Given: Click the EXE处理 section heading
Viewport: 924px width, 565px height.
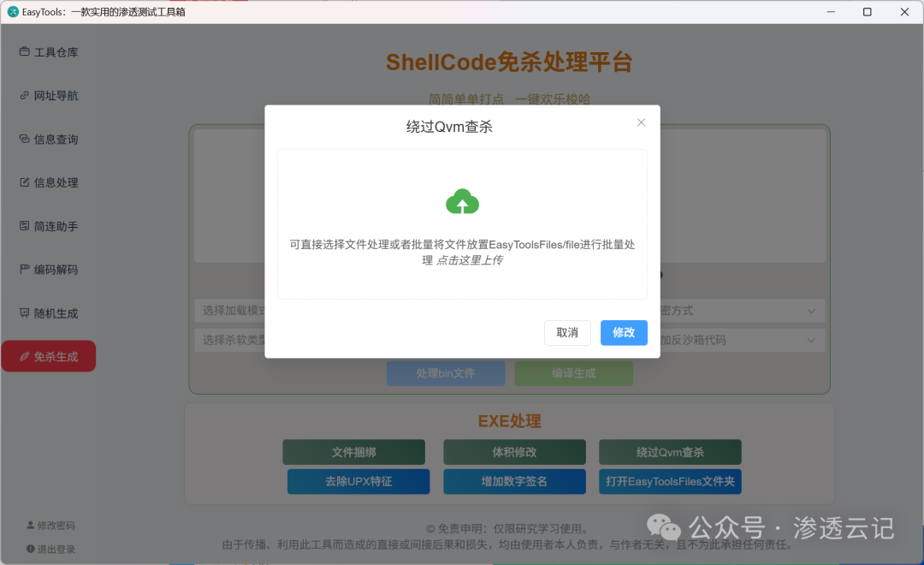Looking at the screenshot, I should [509, 421].
